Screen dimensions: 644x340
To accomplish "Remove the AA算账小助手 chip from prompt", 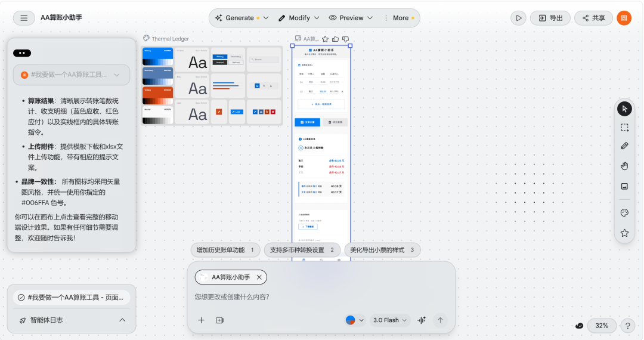I will 259,277.
